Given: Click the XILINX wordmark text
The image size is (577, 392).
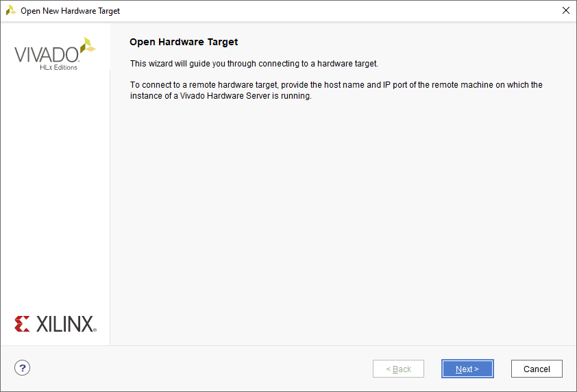Looking at the screenshot, I should (66, 324).
